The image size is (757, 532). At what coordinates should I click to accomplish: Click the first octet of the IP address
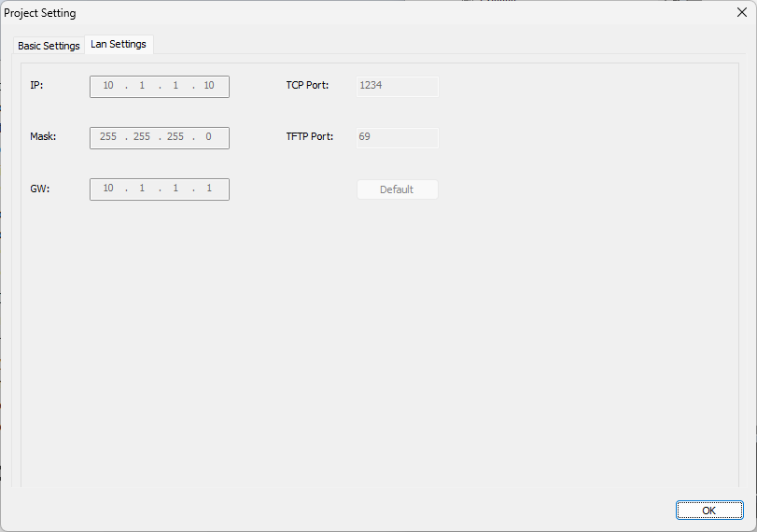pyautogui.click(x=108, y=86)
